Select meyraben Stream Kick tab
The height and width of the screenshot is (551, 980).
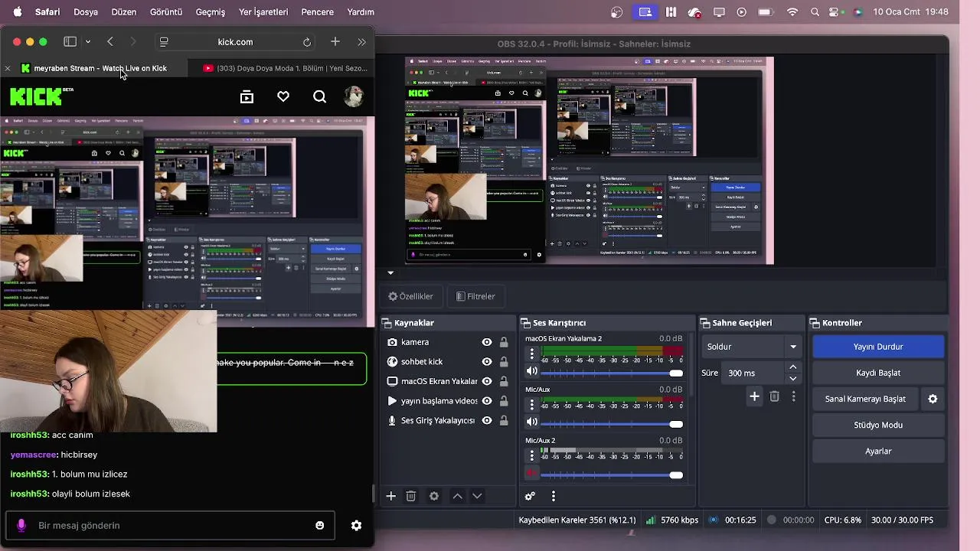click(x=95, y=68)
